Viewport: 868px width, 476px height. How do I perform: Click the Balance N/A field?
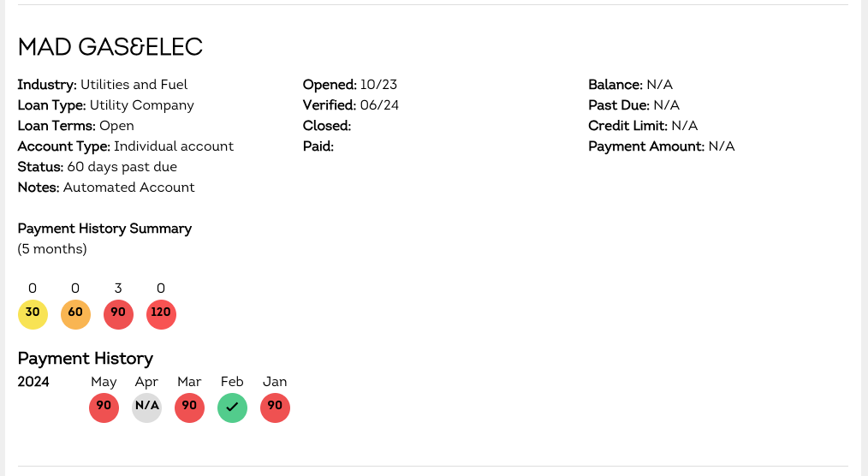631,85
